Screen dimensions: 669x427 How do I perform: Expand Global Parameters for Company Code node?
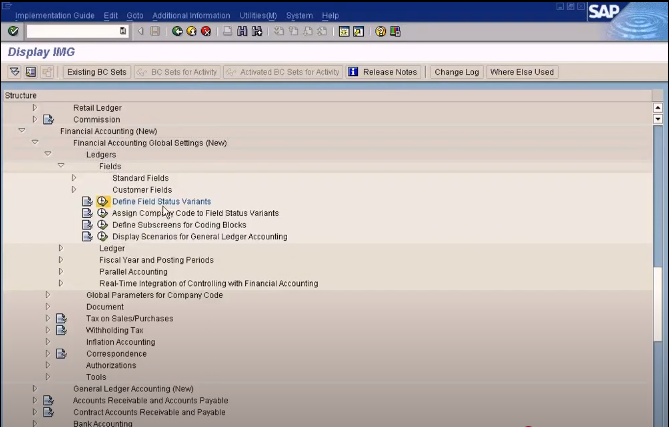pyautogui.click(x=48, y=294)
